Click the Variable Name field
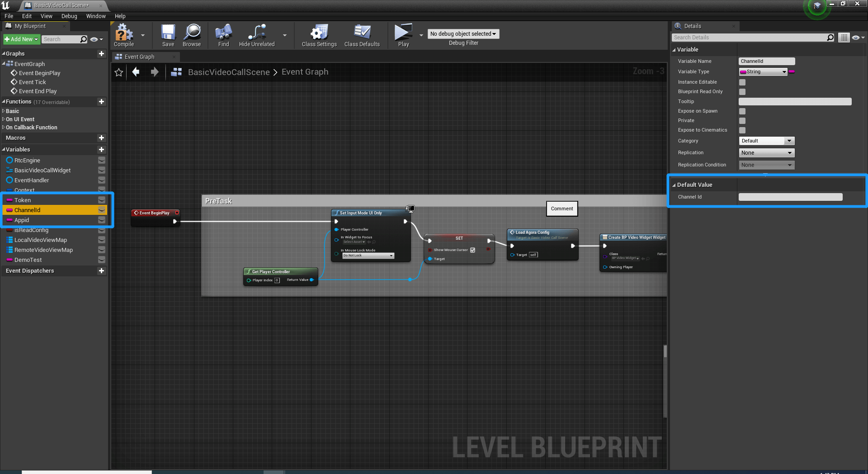This screenshot has width=868, height=474. click(767, 62)
